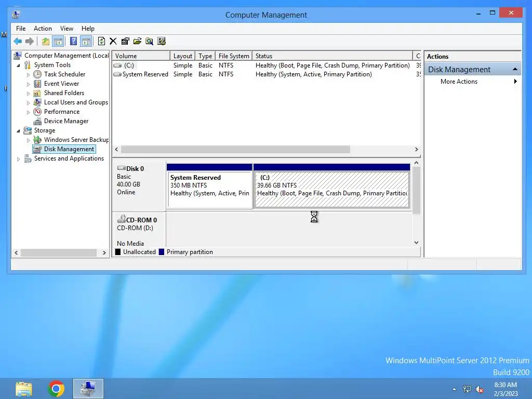
Task: Toggle Show/Hide Action Pane button
Action: pos(86,42)
